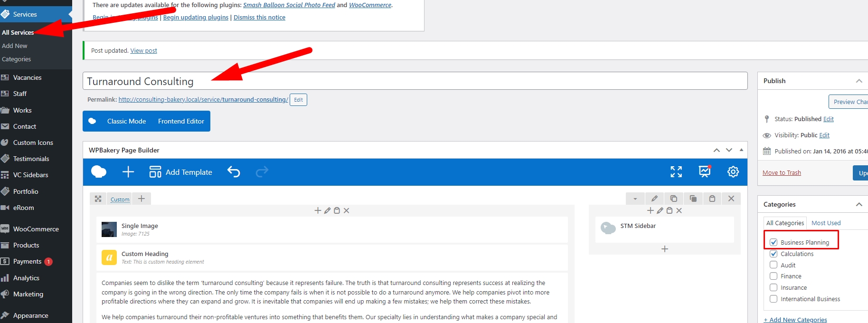868x323 pixels.
Task: Paste into the sidebar column
Action: 670,210
